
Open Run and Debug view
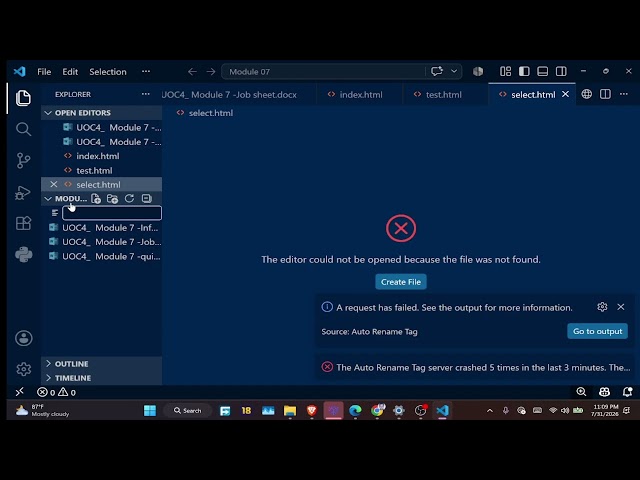tap(23, 192)
